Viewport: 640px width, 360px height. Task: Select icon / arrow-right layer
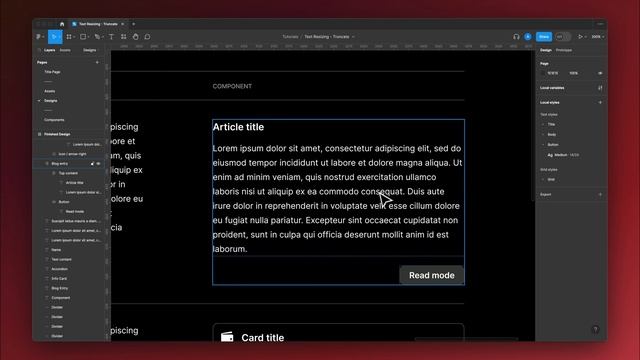click(x=72, y=154)
